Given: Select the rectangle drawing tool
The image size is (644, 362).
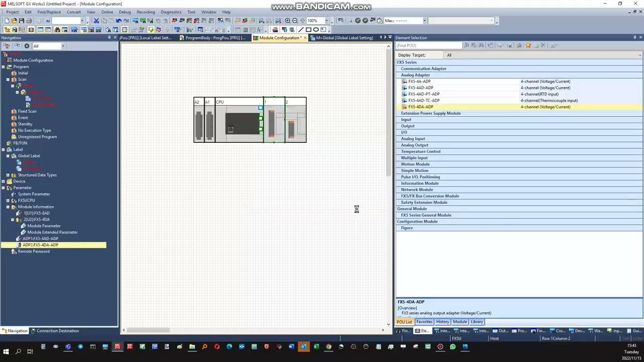Looking at the screenshot, I should point(308,30).
